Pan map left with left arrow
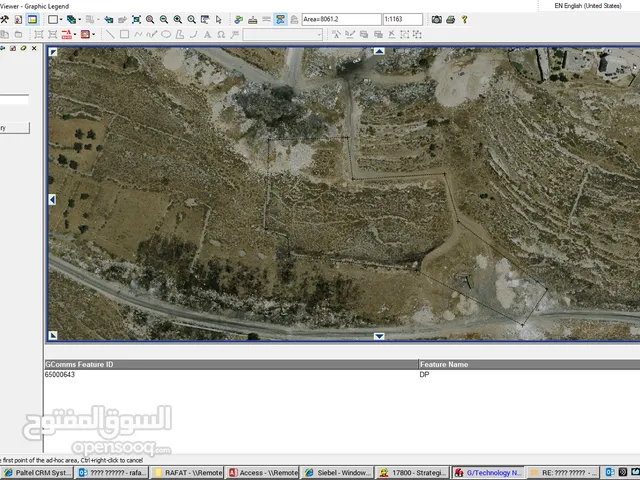Viewport: 640px width, 480px height. (52, 200)
